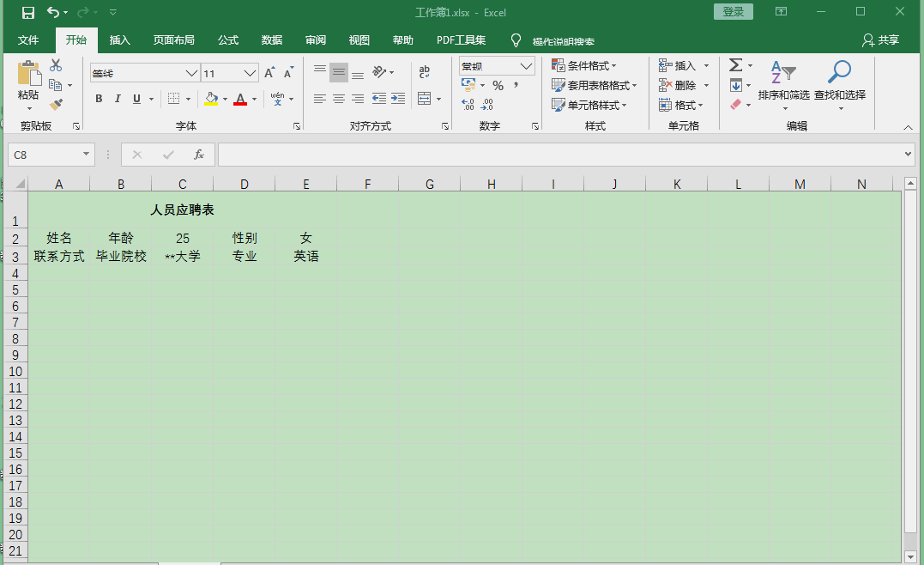The image size is (924, 565).
Task: Toggle Italic formatting
Action: pos(118,99)
